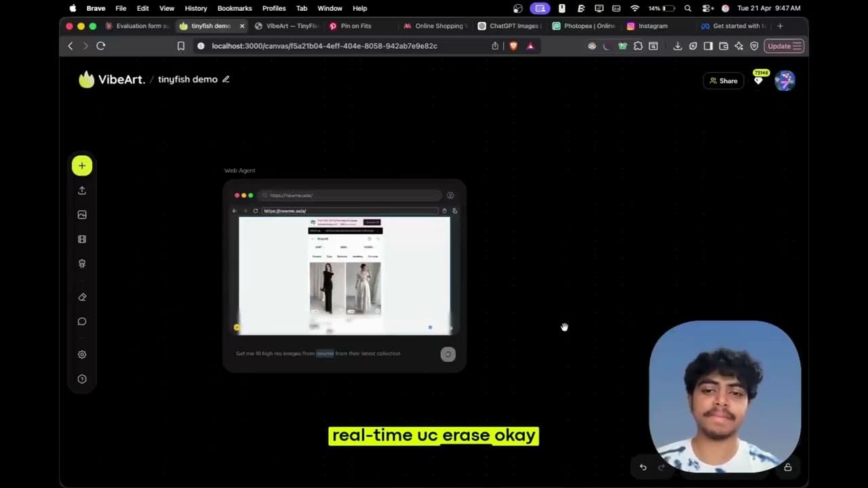Open the user profile avatar
868x488 pixels.
(x=785, y=81)
